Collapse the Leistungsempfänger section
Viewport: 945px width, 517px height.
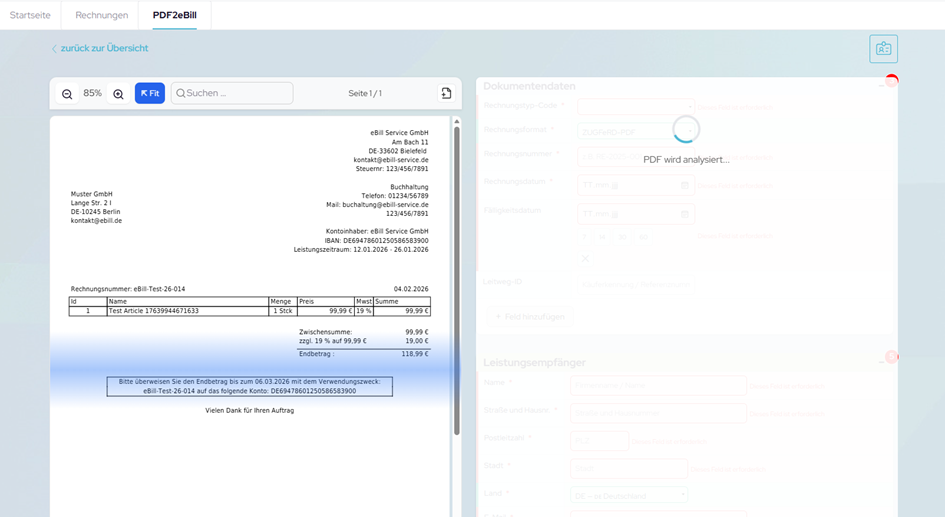(880, 362)
